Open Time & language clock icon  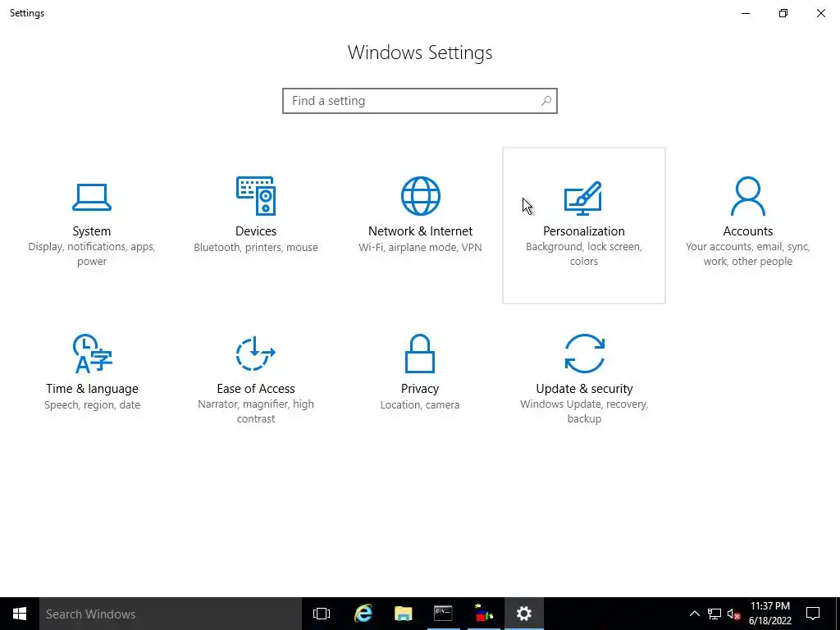(x=92, y=353)
